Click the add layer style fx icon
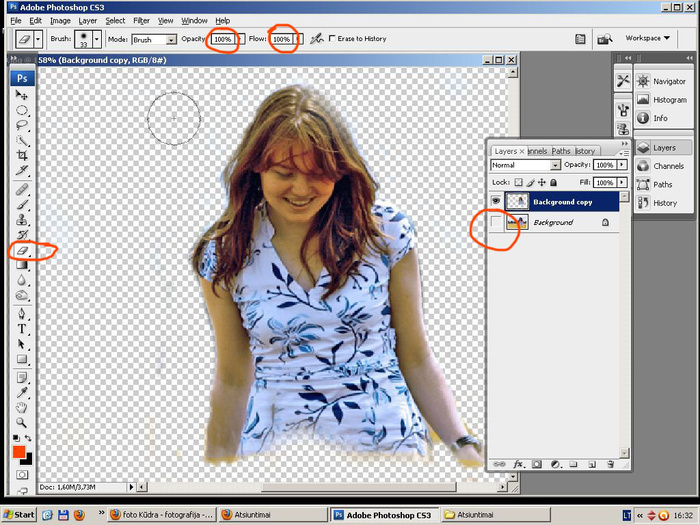 519,465
